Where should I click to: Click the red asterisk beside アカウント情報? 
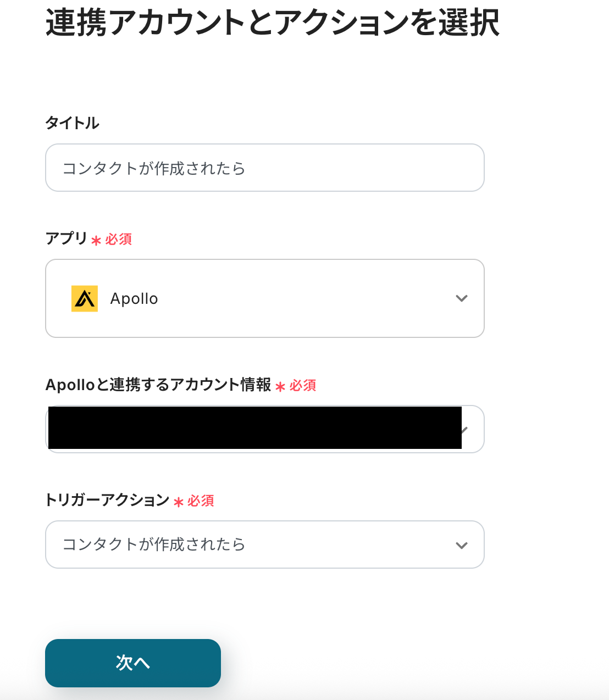280,386
